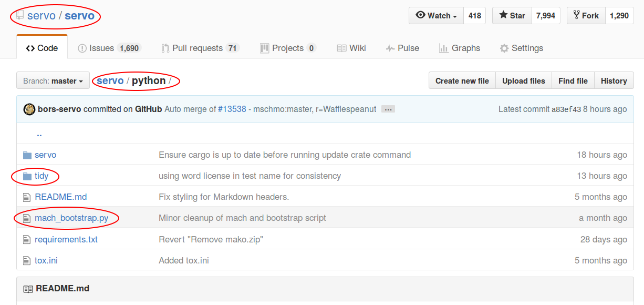Click the requirements.txt file icon
Viewport: 644px width, 305px height.
pyautogui.click(x=27, y=239)
